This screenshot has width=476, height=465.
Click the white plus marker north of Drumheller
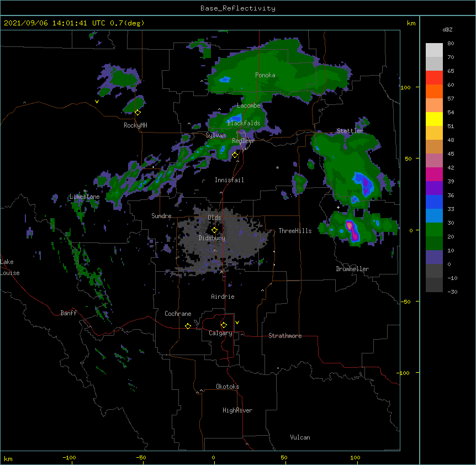[x=338, y=207]
